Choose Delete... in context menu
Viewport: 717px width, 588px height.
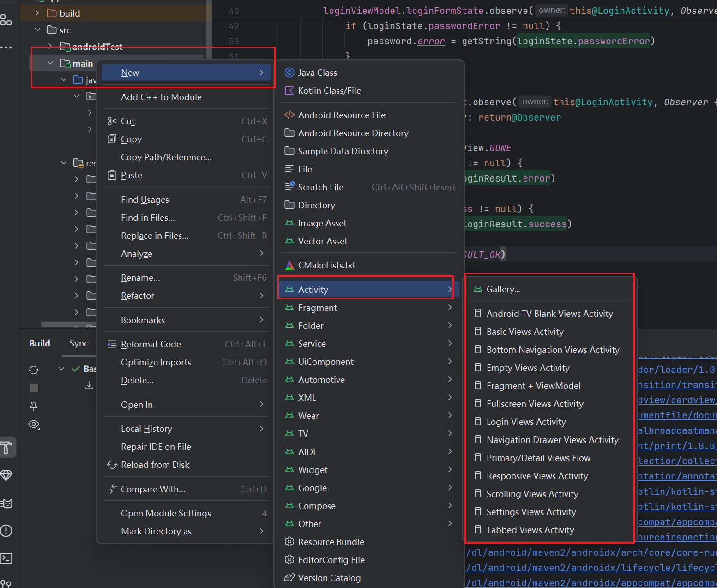(187, 380)
